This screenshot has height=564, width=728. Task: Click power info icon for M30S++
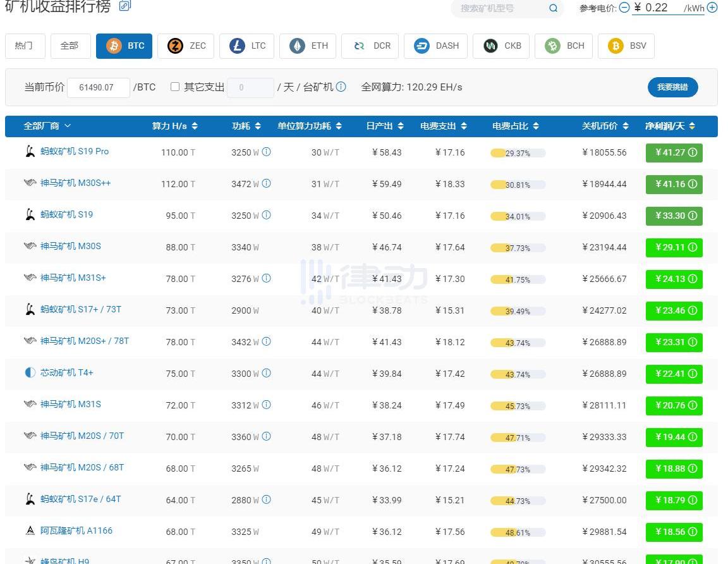tap(267, 183)
